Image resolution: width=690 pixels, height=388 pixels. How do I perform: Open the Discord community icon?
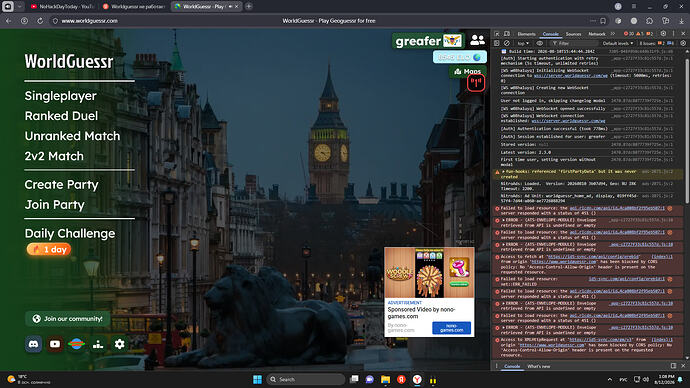pyautogui.click(x=33, y=344)
